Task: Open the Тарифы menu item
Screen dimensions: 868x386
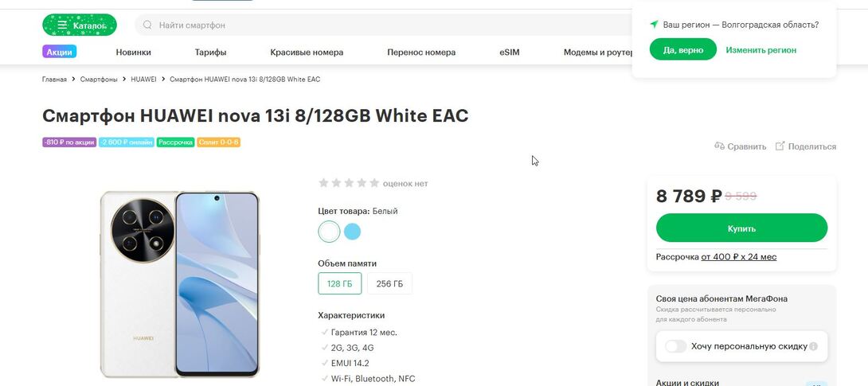Action: 210,52
